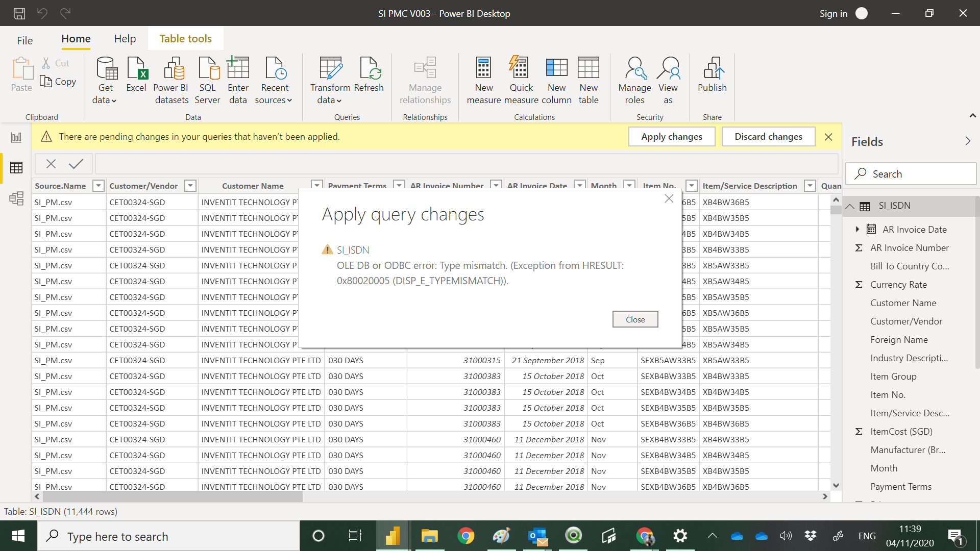
Task: Create a Quick measure
Action: 521,81
